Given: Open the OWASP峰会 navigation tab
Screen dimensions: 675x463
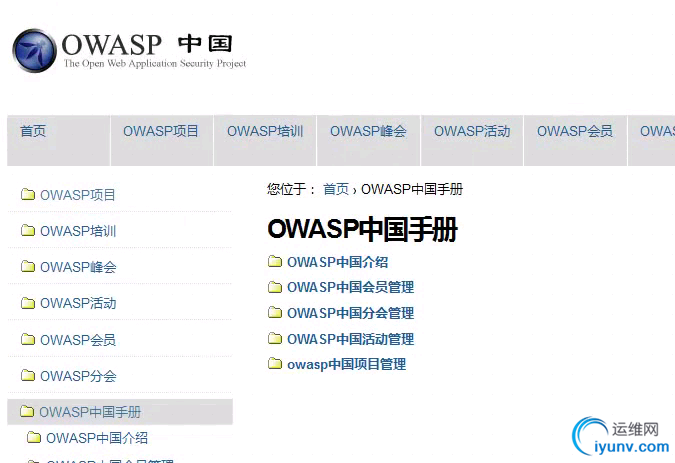Looking at the screenshot, I should click(368, 140).
